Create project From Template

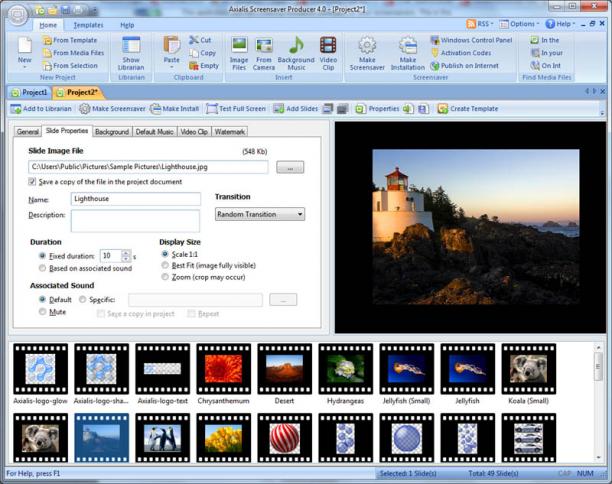click(x=70, y=40)
